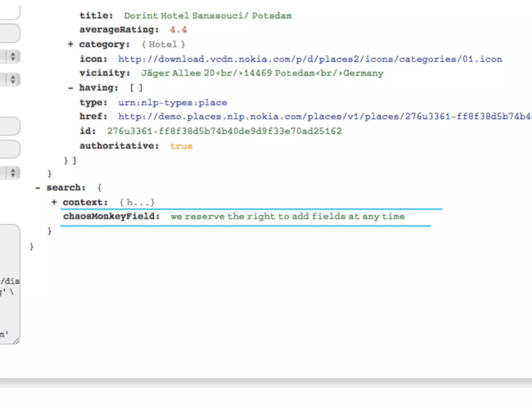Click the collapsed { Hotel } preview
The height and width of the screenshot is (411, 532).
[163, 44]
